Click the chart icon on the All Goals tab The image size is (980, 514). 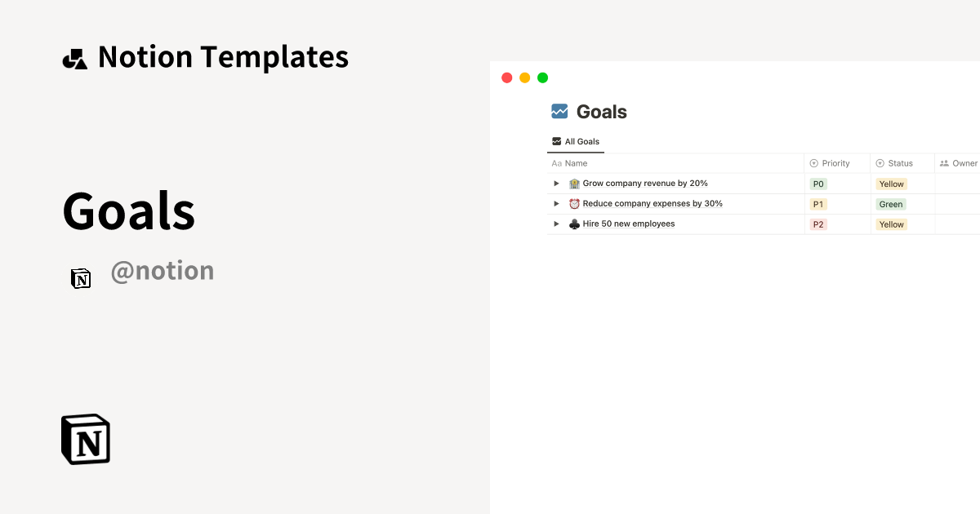coord(558,140)
